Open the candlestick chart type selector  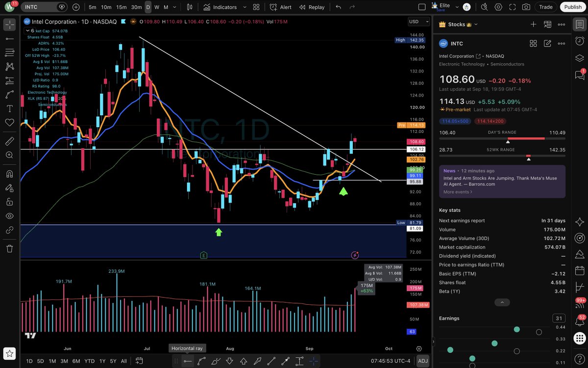[190, 7]
